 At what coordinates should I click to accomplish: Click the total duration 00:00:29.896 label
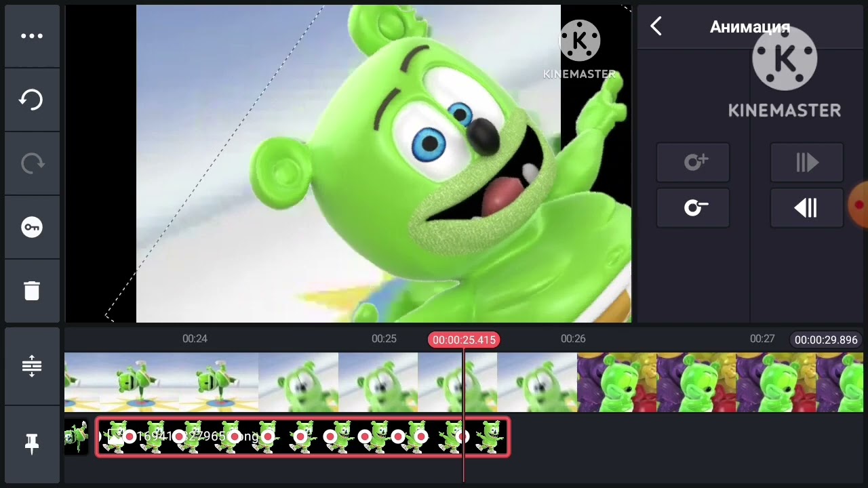[826, 340]
